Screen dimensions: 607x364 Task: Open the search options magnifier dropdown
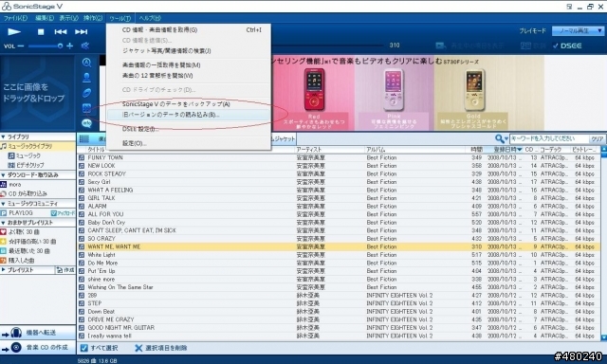[x=502, y=138]
